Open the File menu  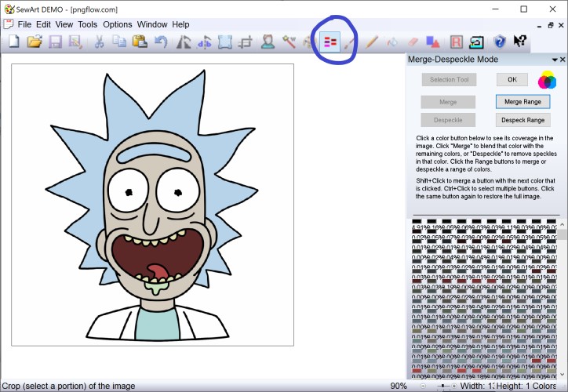coord(24,24)
